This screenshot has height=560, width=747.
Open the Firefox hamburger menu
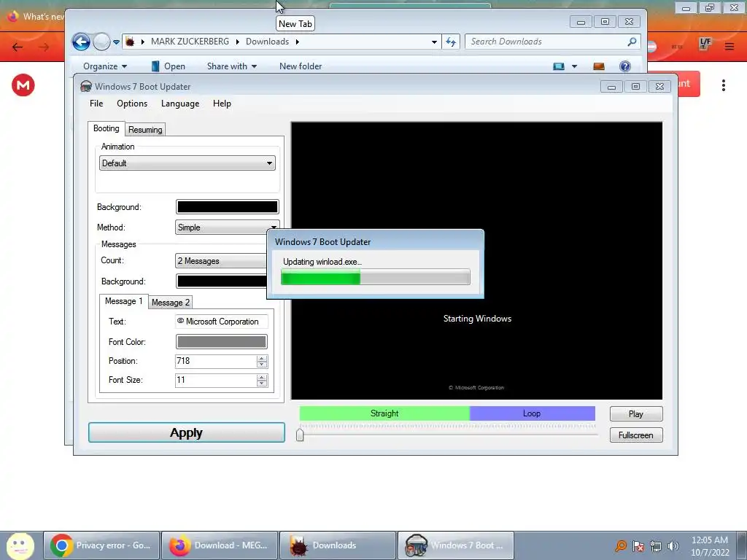(x=729, y=46)
